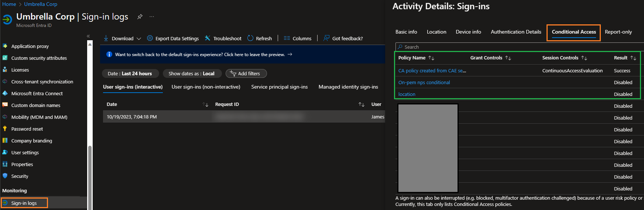Open the Report-only tab

click(618, 32)
